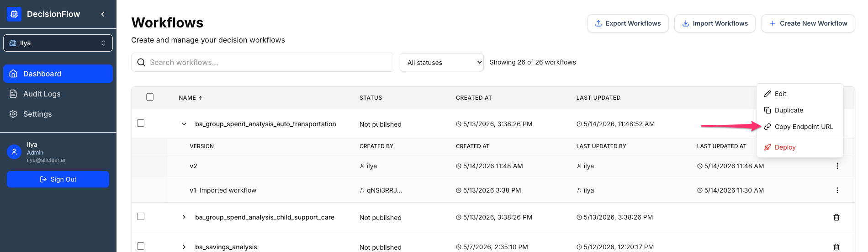Click the 5/14/2026, 11:48:52 AM last updated cell
Screen dimensions: 868x252
click(x=615, y=124)
